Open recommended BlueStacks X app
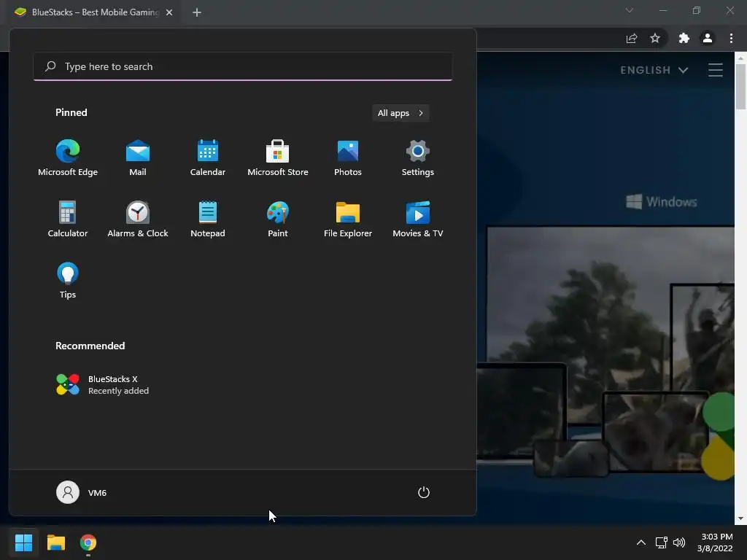The height and width of the screenshot is (560, 747). pos(102,385)
